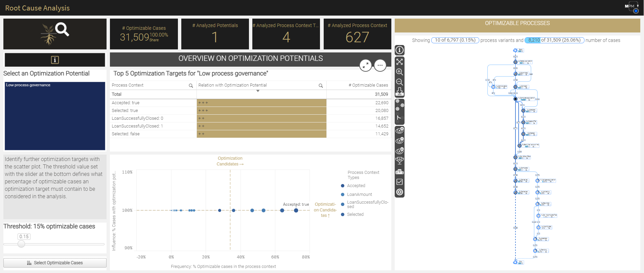The image size is (644, 273).
Task: Open the MPM user menu dropdown
Action: [631, 7]
